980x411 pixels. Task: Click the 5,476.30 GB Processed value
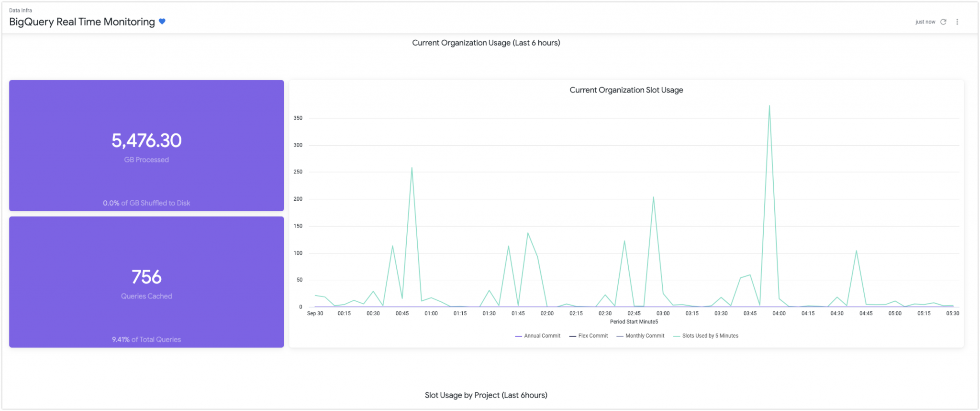pos(146,140)
